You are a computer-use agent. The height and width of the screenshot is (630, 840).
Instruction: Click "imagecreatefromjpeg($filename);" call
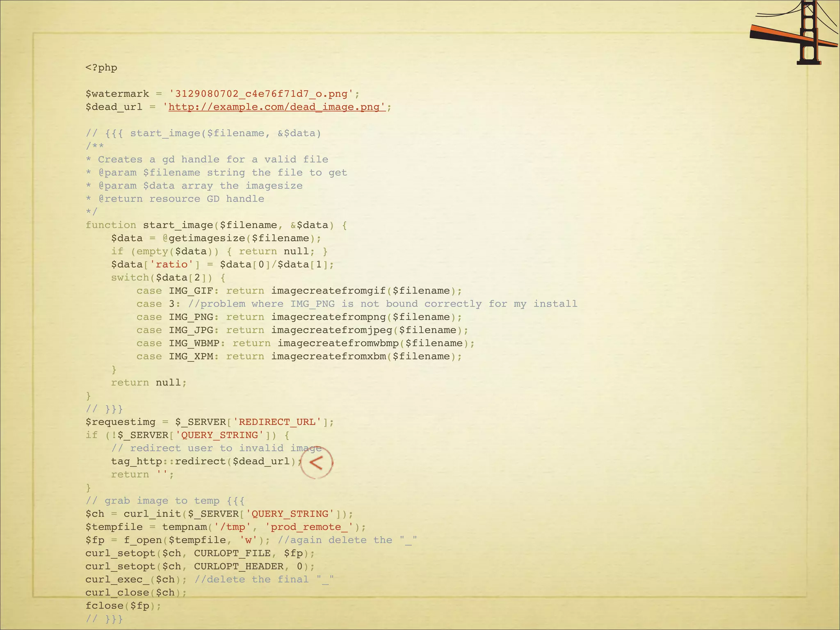point(370,330)
